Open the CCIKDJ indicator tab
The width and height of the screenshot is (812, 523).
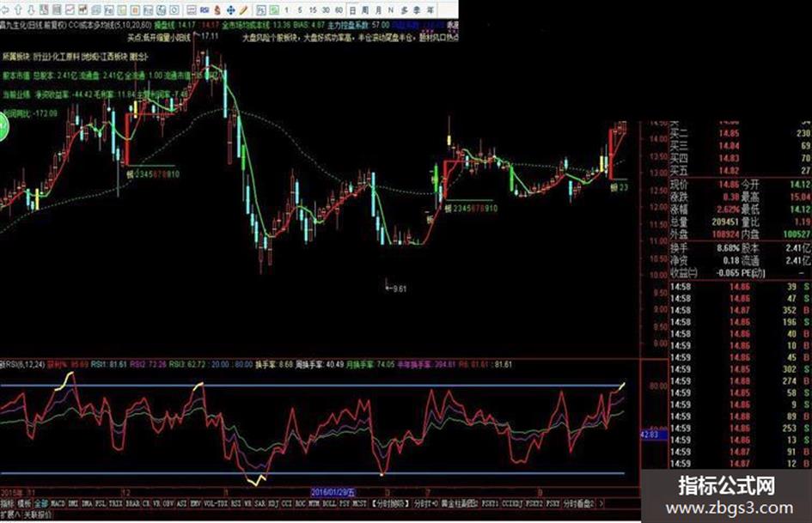pos(511,504)
